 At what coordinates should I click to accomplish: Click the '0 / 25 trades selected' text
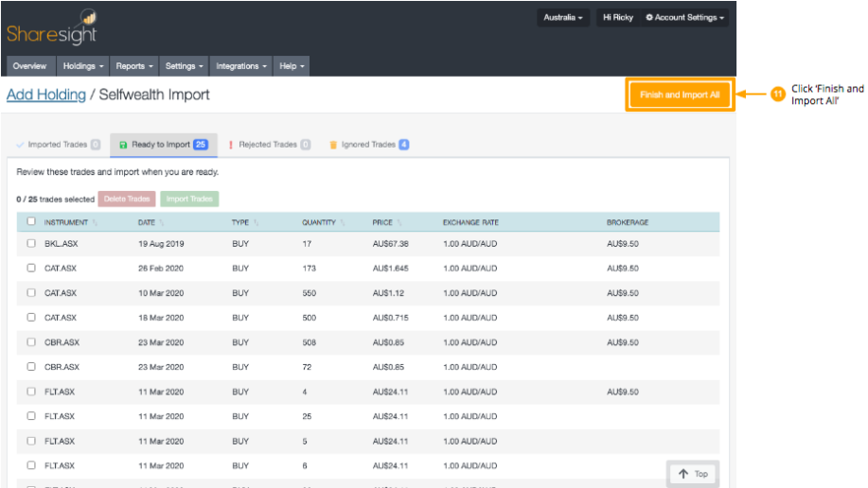click(x=55, y=200)
